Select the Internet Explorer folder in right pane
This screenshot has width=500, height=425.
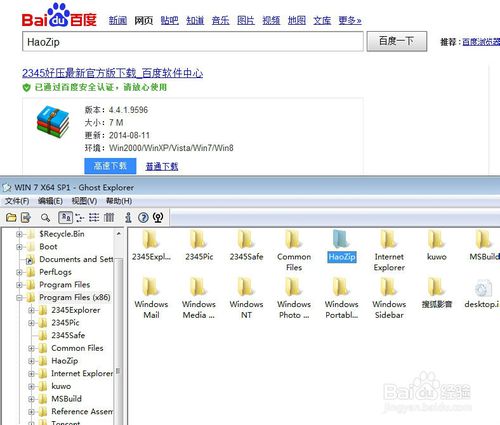(x=389, y=239)
